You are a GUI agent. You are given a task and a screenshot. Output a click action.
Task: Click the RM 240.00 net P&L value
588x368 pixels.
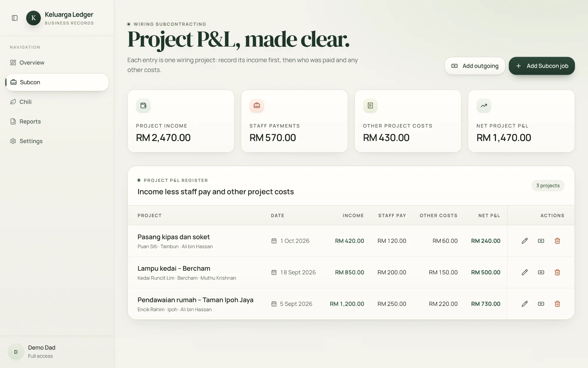[486, 241]
